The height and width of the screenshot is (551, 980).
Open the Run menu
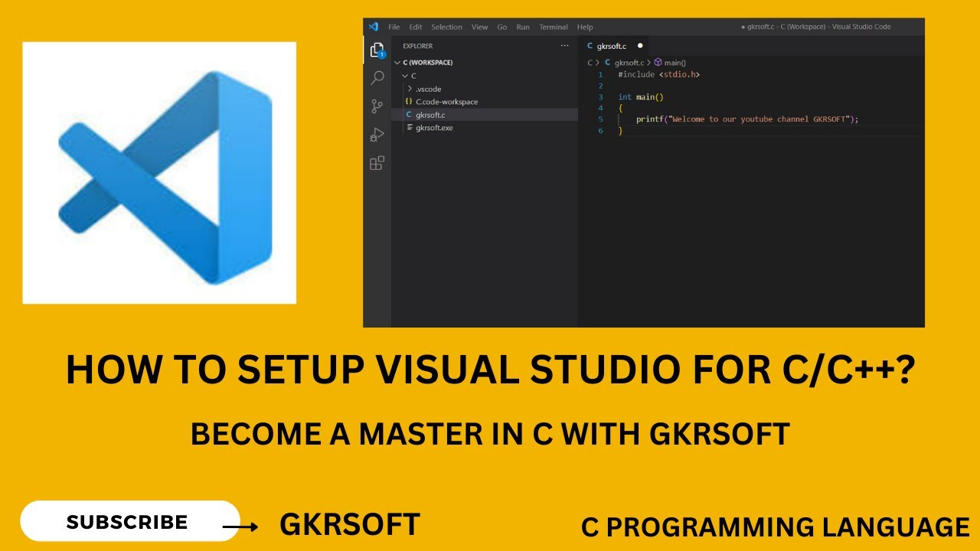[523, 27]
